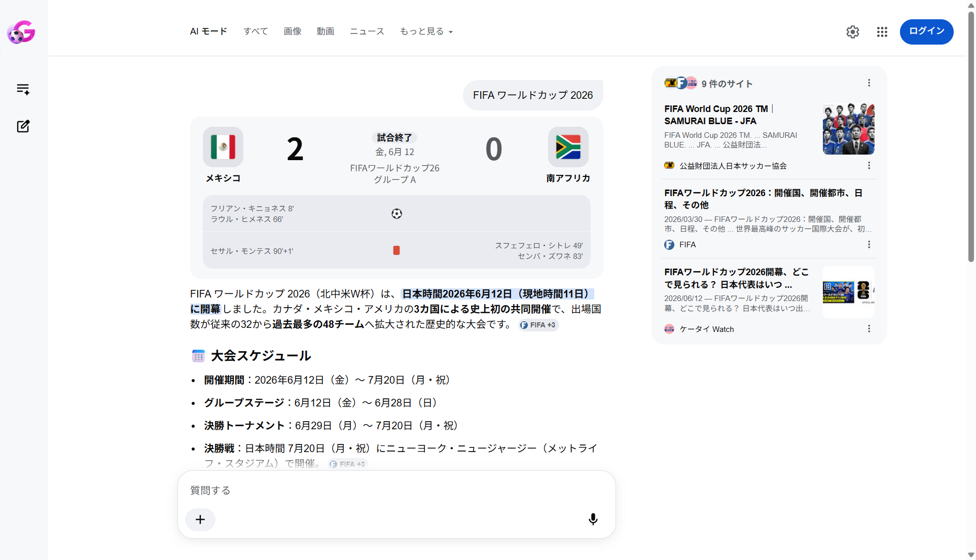
Task: Activate the microphone voice input
Action: [x=593, y=519]
